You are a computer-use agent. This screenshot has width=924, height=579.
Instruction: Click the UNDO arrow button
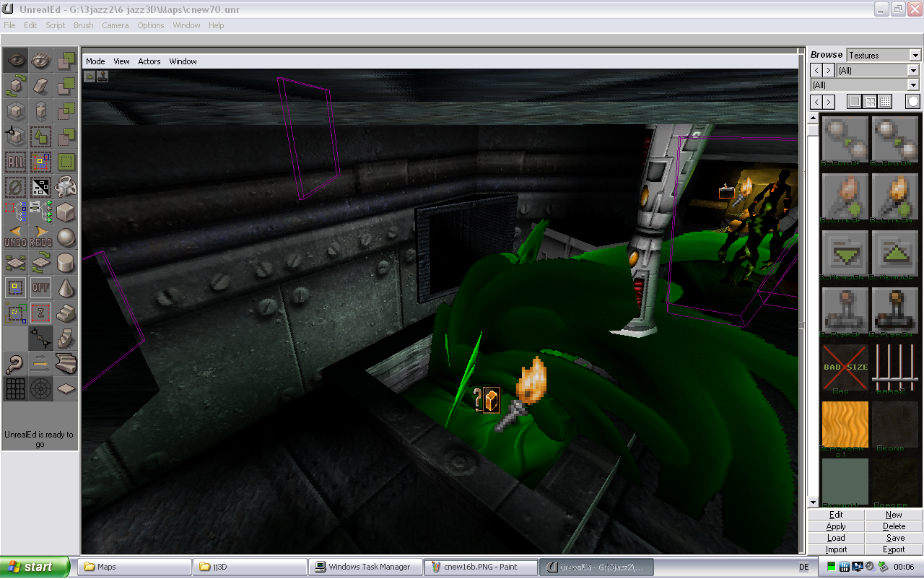click(16, 238)
